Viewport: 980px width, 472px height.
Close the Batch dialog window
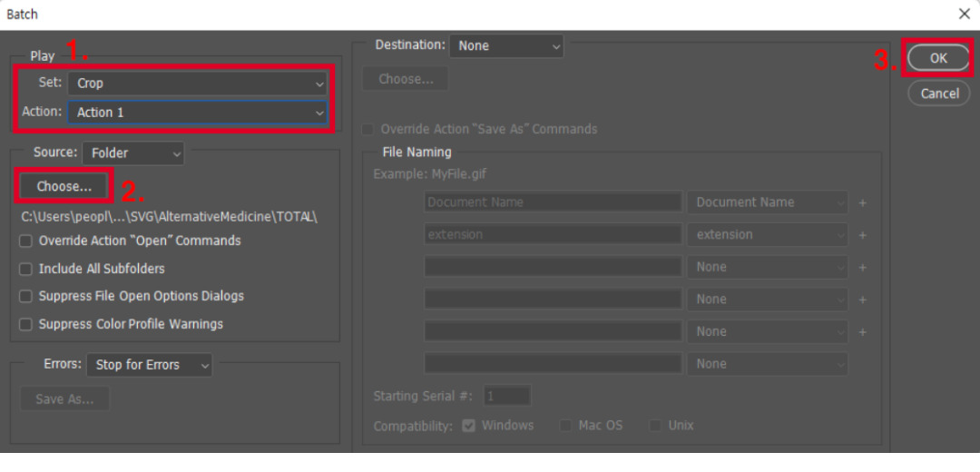point(964,15)
